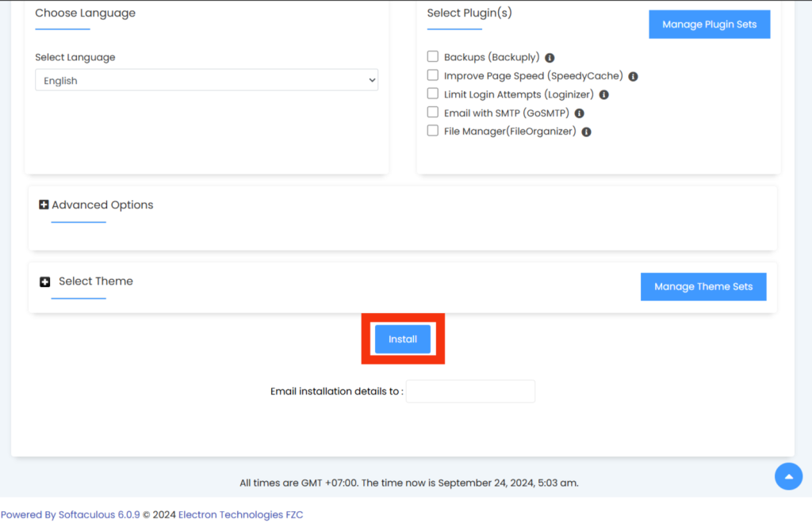Click info icon next to Backups (Backuply)

click(x=550, y=58)
